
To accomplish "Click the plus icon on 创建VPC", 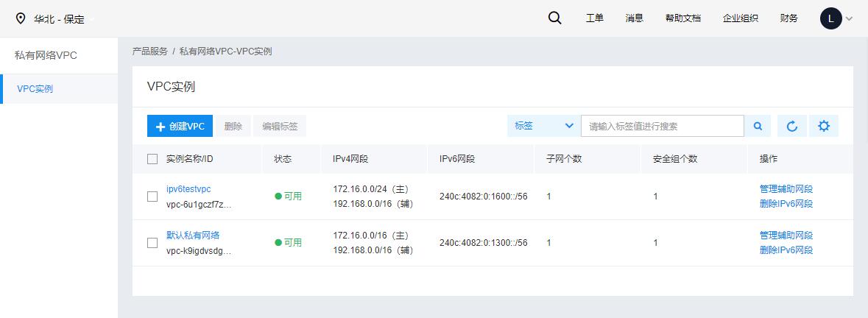I will tap(160, 127).
